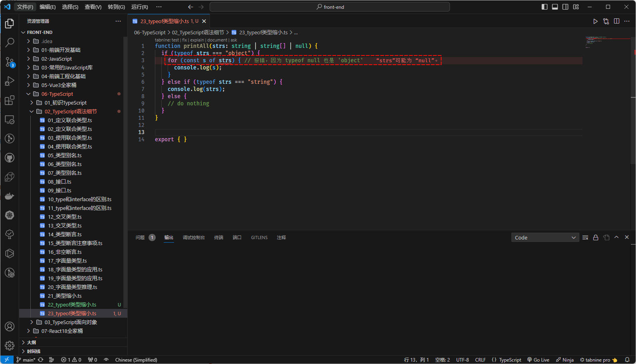636x364 pixels.
Task: Split the editor to the right
Action: click(616, 21)
